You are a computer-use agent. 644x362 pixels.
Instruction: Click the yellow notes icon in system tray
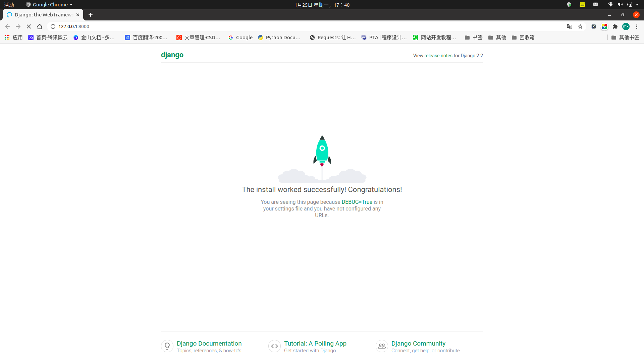(583, 4)
